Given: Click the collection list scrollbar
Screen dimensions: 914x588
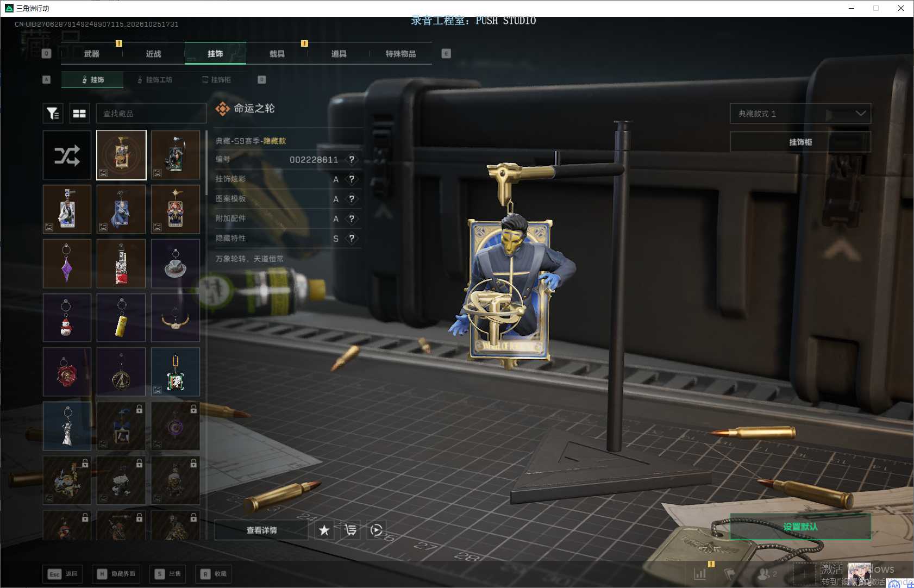Looking at the screenshot, I should [x=206, y=163].
